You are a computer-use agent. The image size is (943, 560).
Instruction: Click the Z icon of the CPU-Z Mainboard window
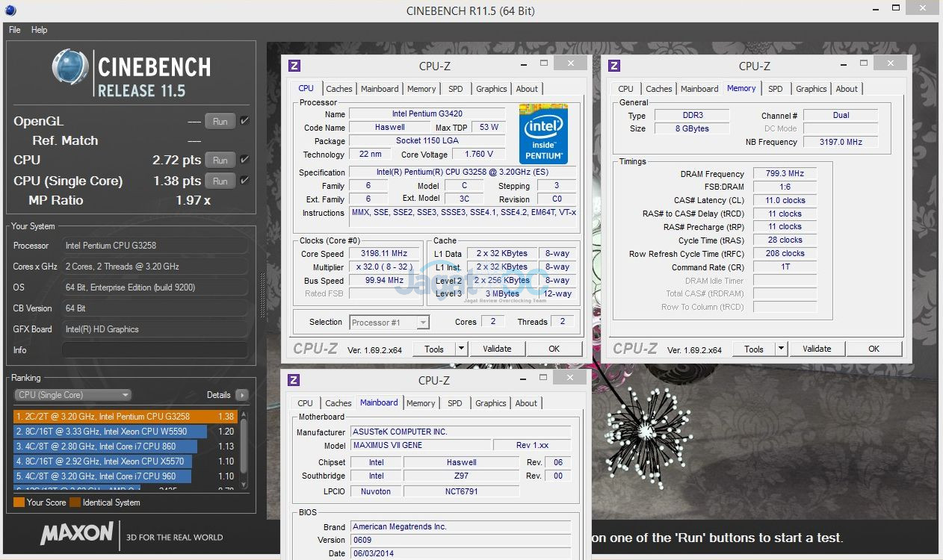point(294,380)
